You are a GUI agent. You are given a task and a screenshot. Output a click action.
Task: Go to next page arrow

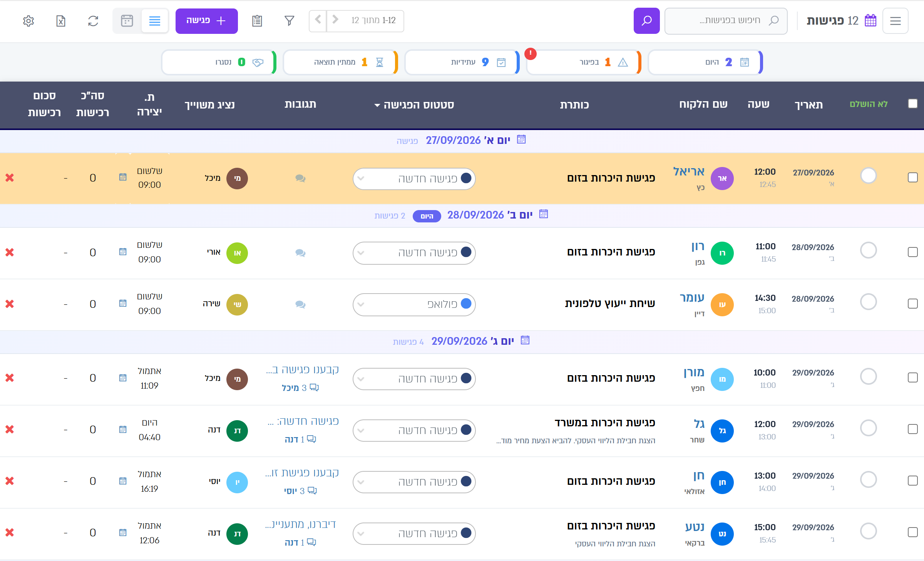click(318, 19)
